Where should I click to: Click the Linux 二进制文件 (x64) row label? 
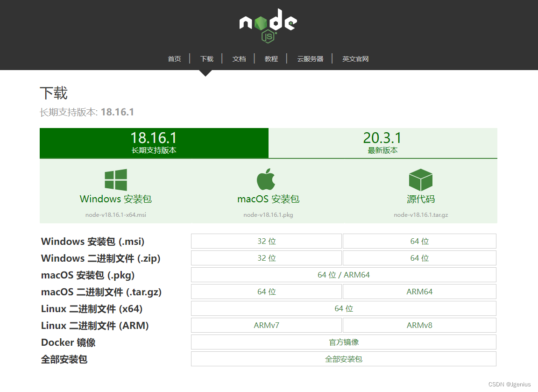click(92, 308)
